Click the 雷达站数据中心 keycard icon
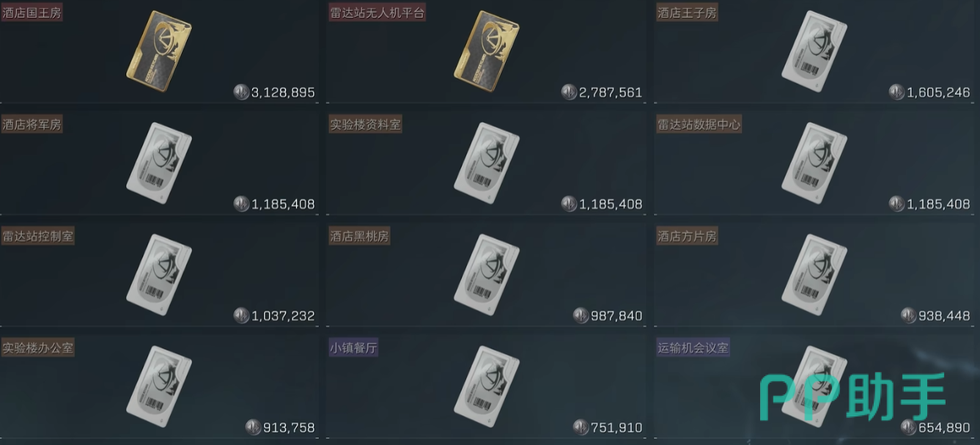 (815, 162)
